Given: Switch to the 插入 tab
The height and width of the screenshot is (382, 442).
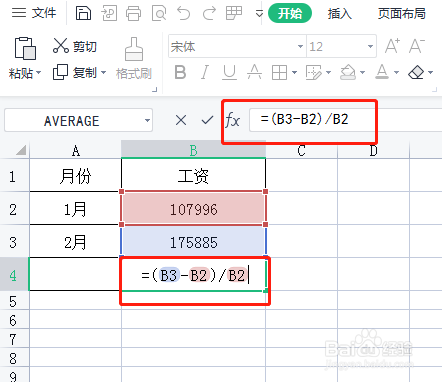Looking at the screenshot, I should point(339,14).
